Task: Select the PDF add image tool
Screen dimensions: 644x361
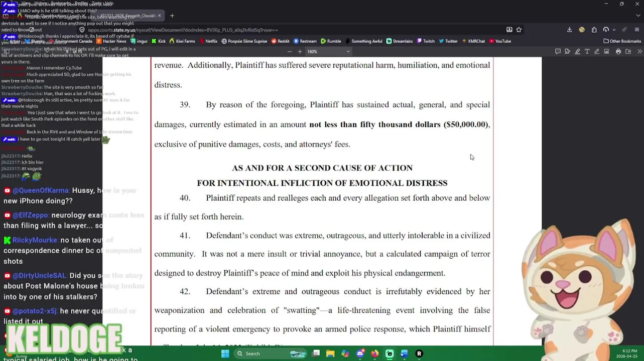Action: 606,51
